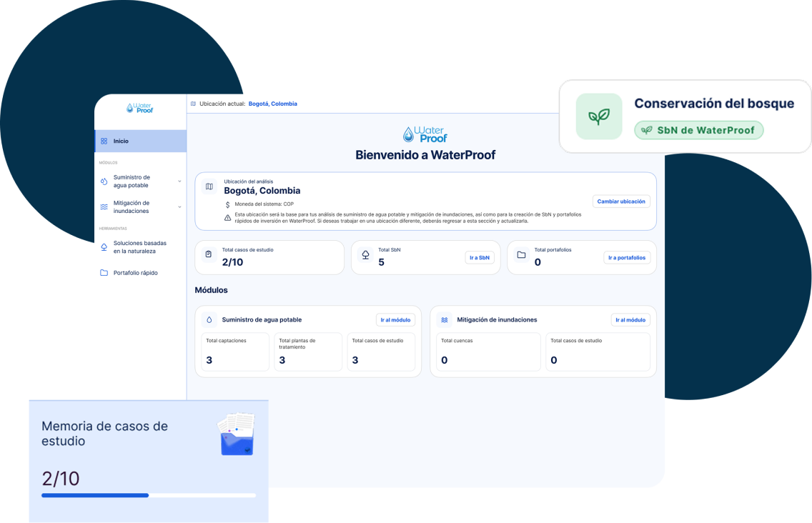The image size is (812, 523).
Task: Click the Módulos section heading
Action: (x=212, y=290)
